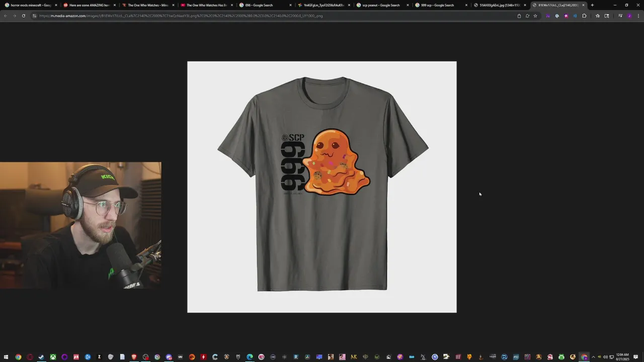This screenshot has width=644, height=362.
Task: Open the Chrome three-dot menu
Action: pyautogui.click(x=638, y=16)
